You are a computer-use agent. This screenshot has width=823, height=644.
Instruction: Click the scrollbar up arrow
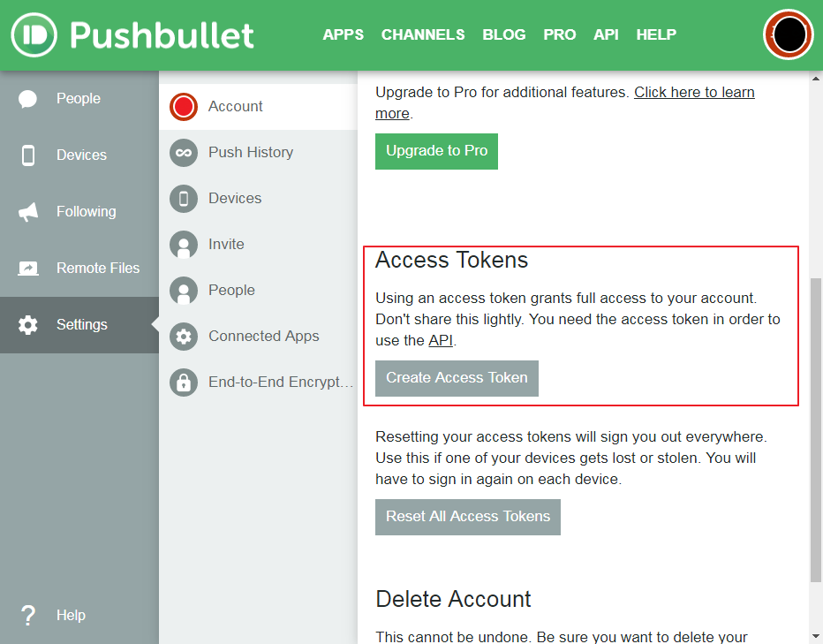816,79
